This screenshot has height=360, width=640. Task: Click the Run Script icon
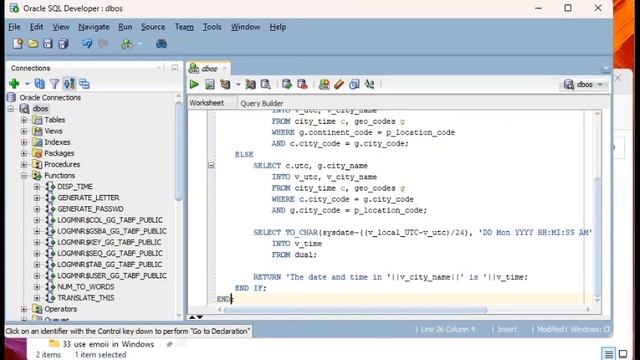click(x=210, y=84)
